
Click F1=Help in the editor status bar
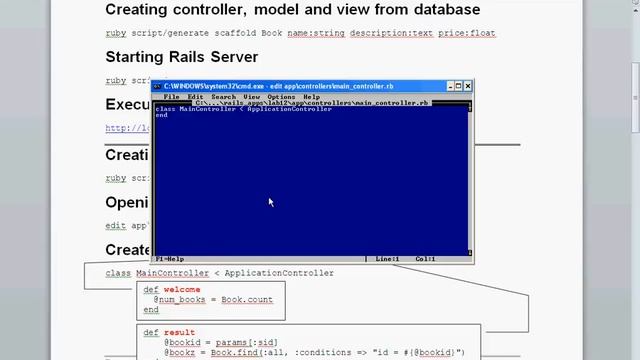pyautogui.click(x=170, y=259)
